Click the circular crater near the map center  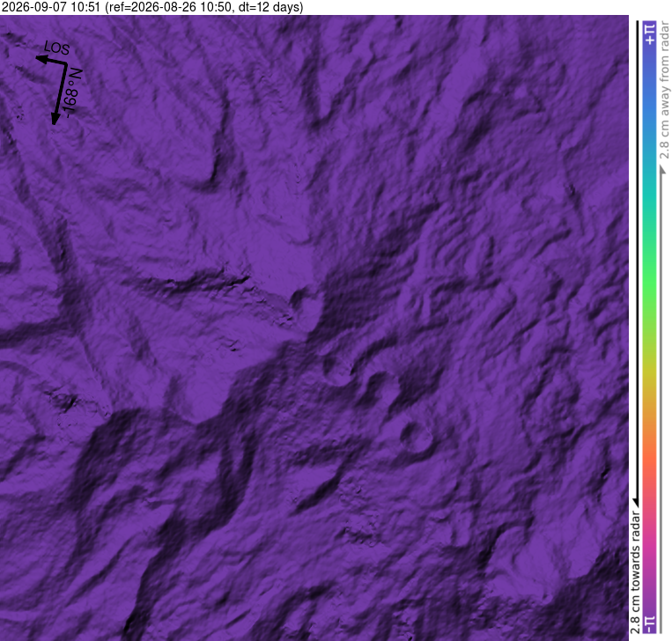[x=305, y=299]
